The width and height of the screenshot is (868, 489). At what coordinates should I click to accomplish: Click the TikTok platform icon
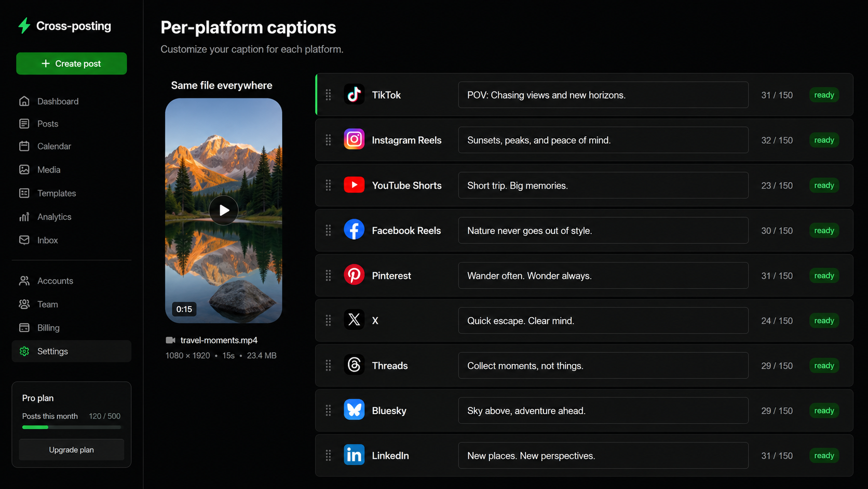[354, 95]
